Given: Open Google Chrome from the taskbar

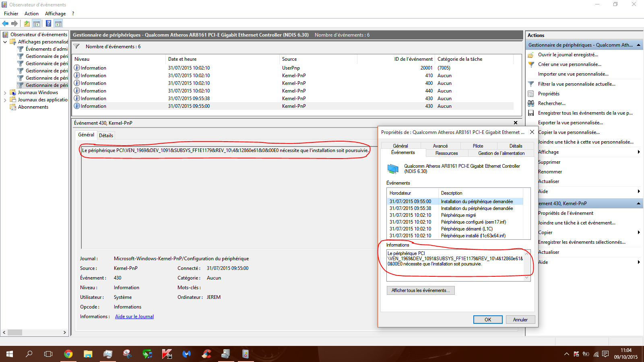Looking at the screenshot, I should [68, 354].
